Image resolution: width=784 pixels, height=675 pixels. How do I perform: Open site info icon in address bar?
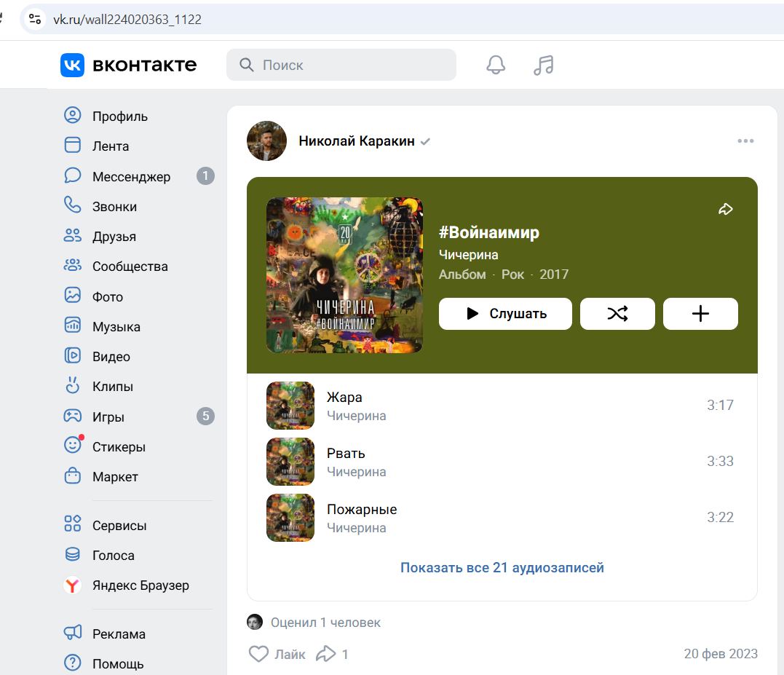click(35, 19)
